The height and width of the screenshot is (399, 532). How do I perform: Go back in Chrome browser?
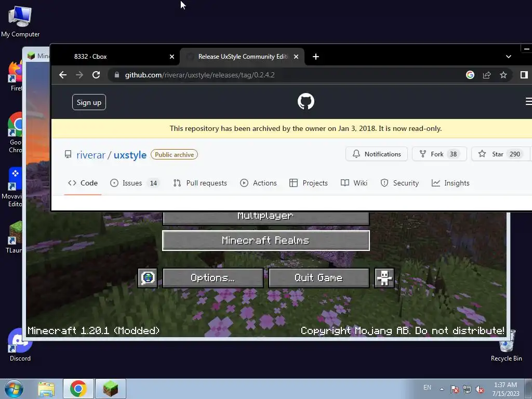coord(63,75)
